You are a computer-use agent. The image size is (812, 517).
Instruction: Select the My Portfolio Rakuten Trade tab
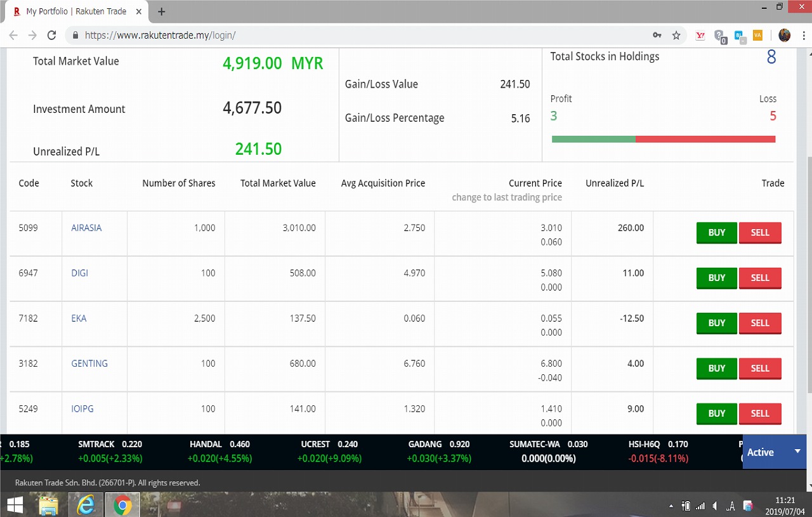tap(76, 11)
